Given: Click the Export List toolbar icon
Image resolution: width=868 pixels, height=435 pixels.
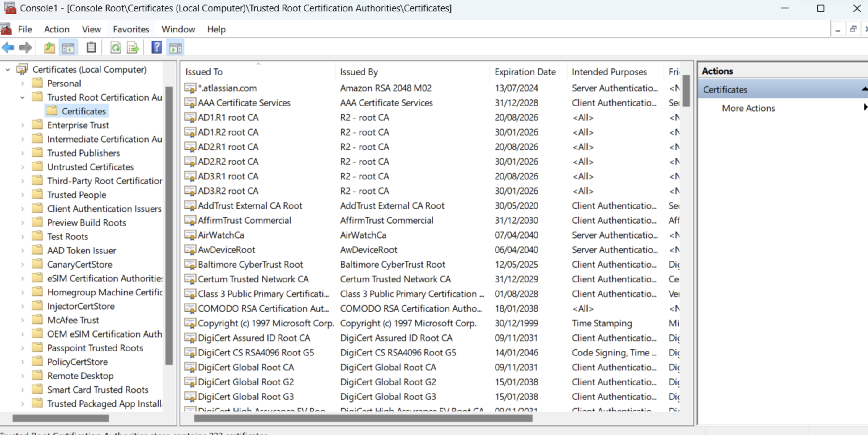Looking at the screenshot, I should [x=133, y=48].
